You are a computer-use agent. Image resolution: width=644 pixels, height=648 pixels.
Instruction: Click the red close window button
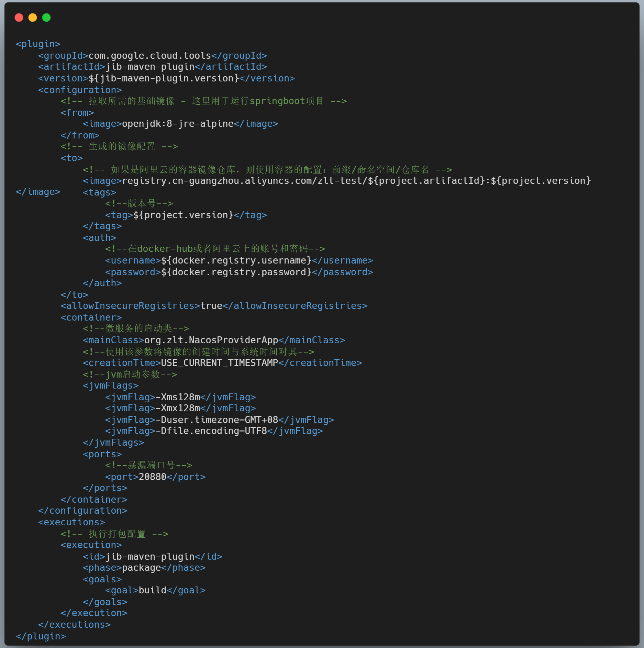click(x=19, y=17)
